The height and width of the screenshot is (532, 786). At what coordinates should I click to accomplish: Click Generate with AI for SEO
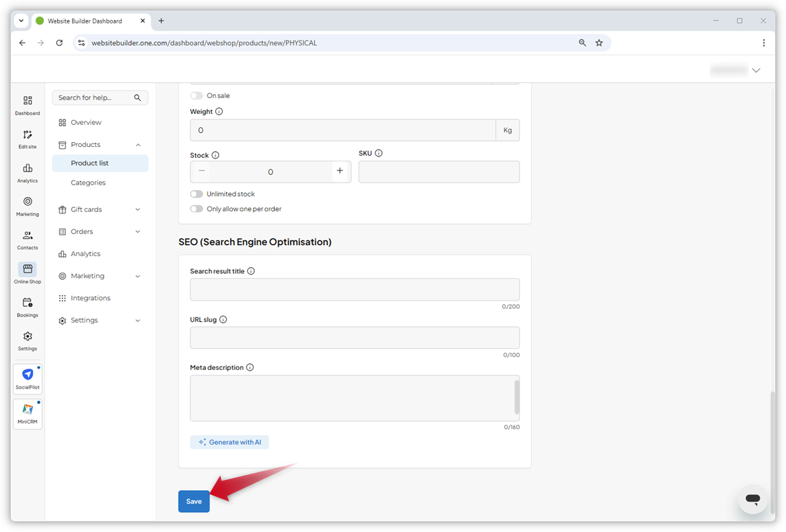[x=229, y=442]
